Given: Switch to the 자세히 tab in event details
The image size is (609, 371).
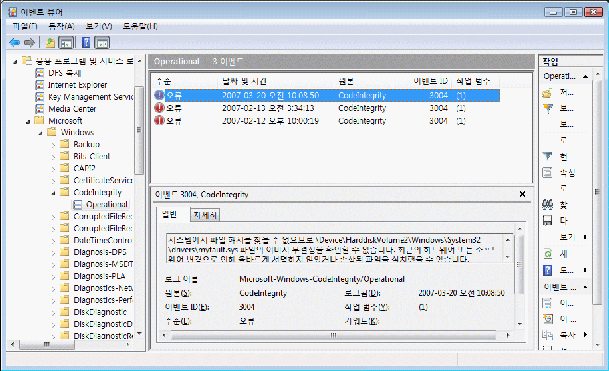Looking at the screenshot, I should (x=205, y=215).
